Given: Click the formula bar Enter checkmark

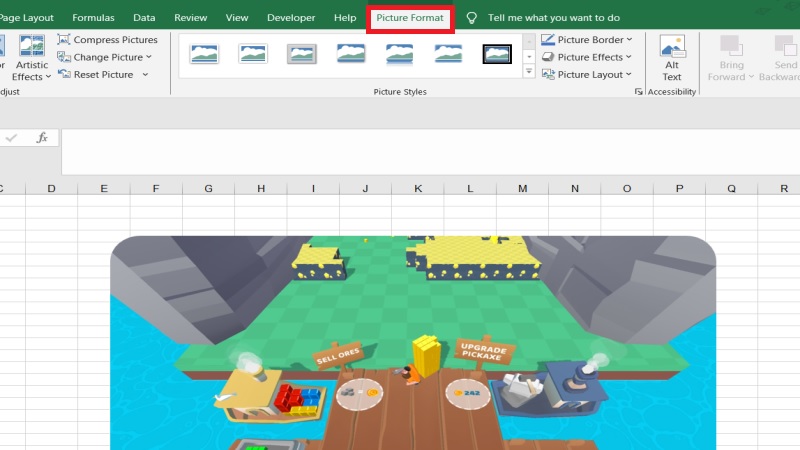Looking at the screenshot, I should click(11, 137).
